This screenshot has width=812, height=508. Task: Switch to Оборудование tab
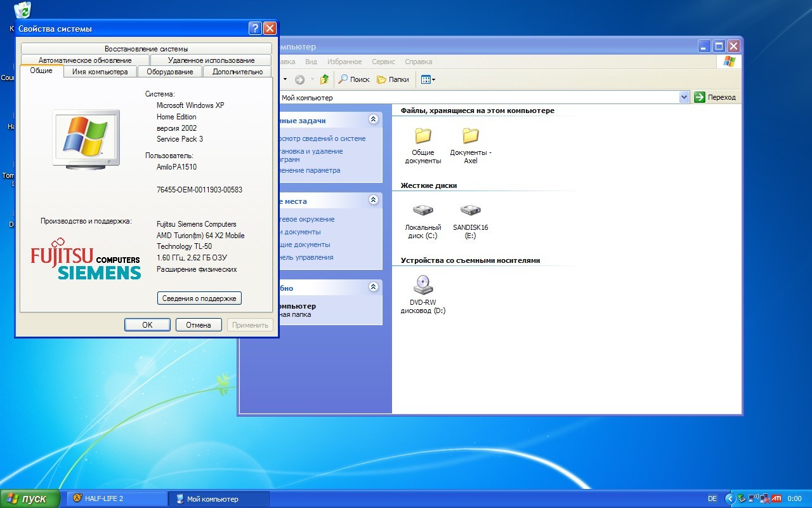170,72
